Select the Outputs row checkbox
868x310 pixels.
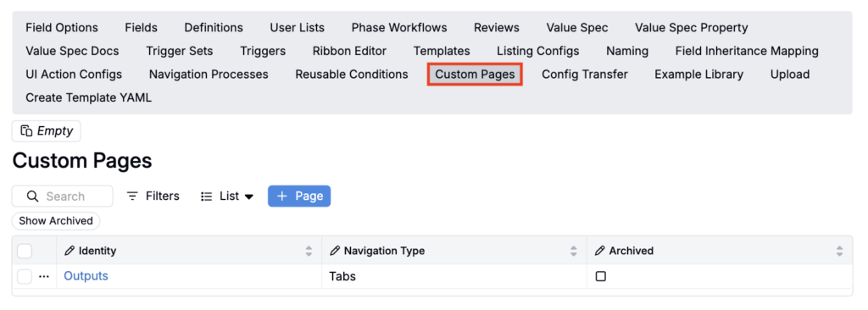(25, 276)
